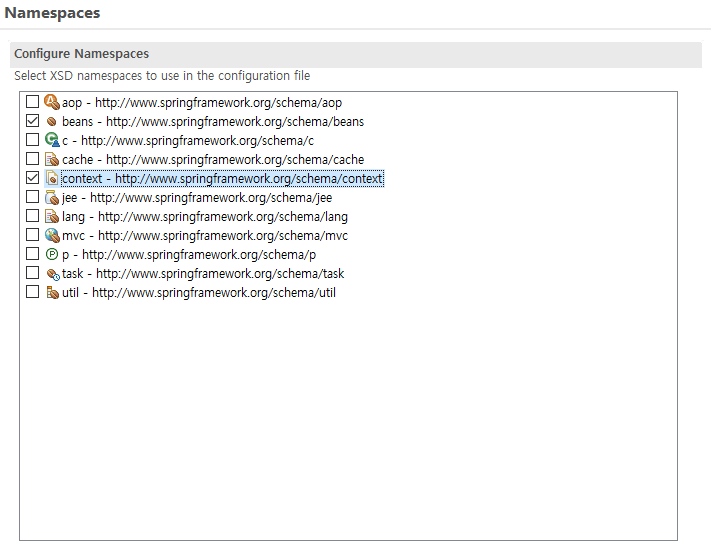Click the util namespace icon
The image size is (711, 553).
[x=52, y=292]
